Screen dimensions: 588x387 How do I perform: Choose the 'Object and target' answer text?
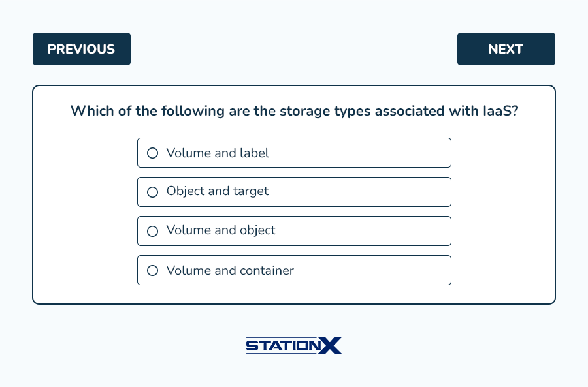click(218, 191)
